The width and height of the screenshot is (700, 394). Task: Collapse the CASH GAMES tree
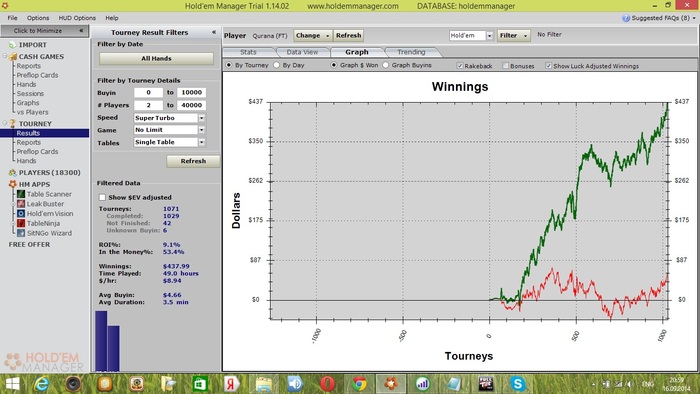coord(5,56)
